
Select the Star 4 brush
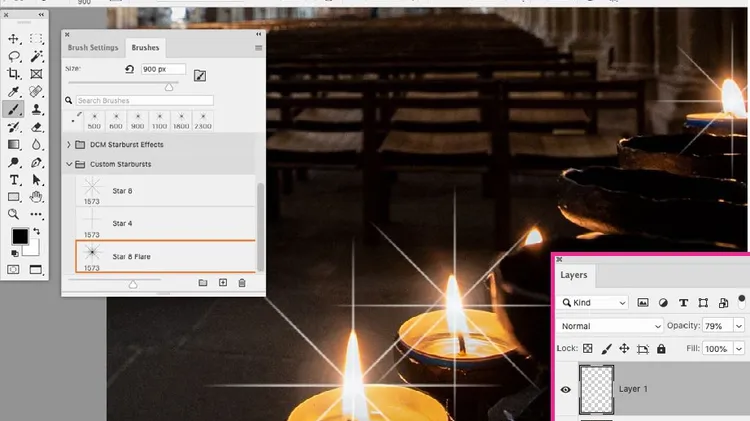pyautogui.click(x=165, y=223)
